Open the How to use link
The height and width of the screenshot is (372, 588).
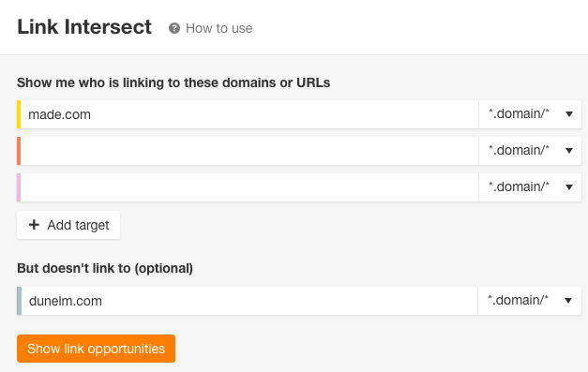tap(219, 28)
